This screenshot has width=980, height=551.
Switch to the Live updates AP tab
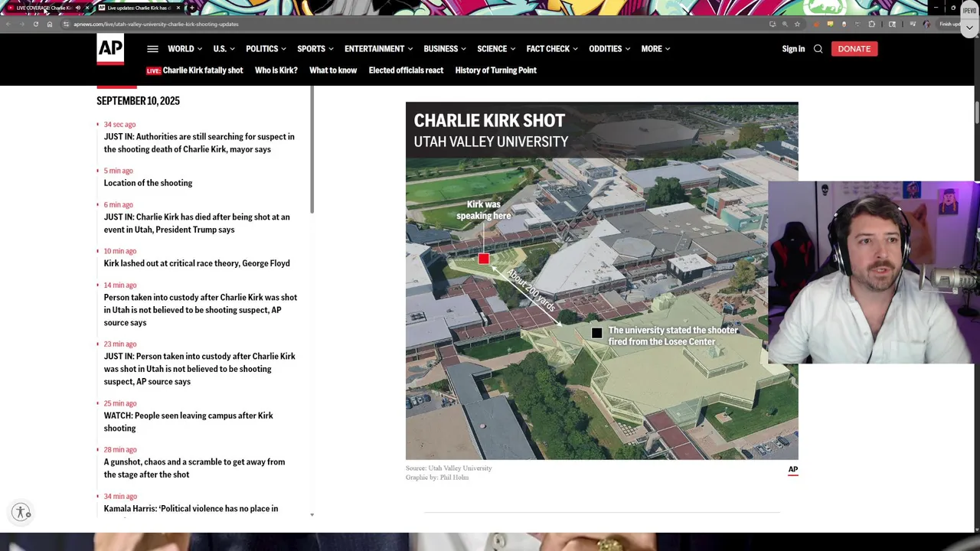[139, 8]
